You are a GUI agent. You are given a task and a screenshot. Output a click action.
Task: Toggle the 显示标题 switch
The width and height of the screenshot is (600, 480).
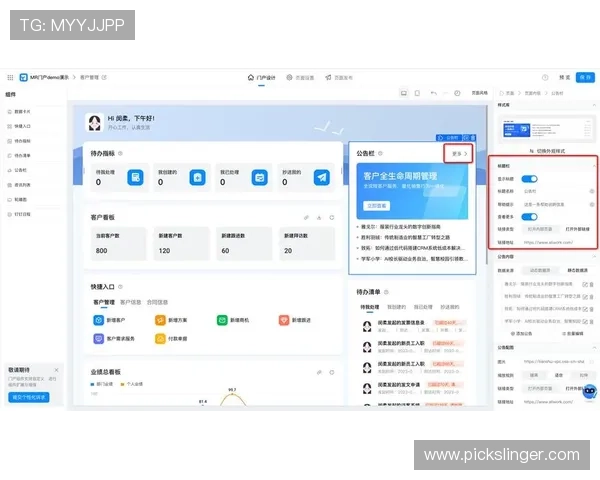[x=531, y=178]
